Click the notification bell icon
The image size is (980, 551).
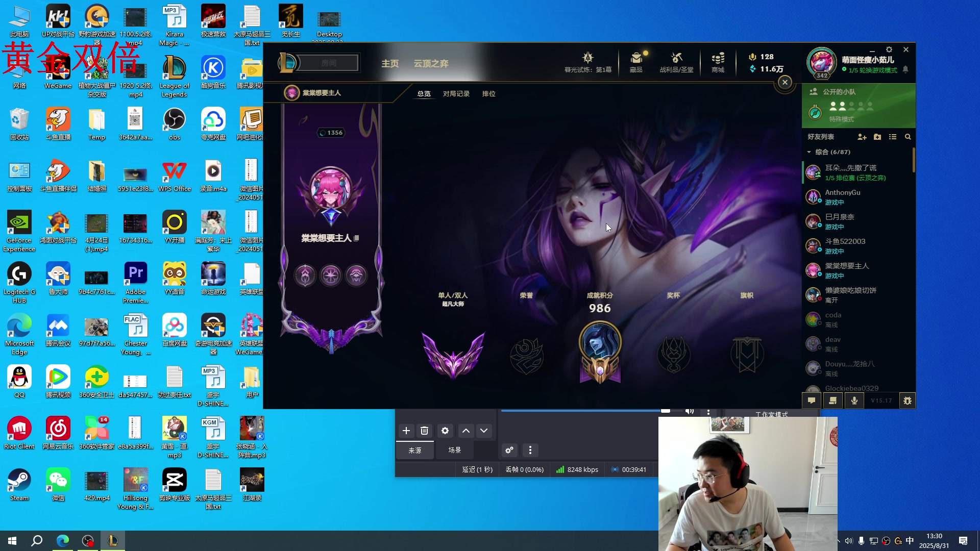(905, 69)
